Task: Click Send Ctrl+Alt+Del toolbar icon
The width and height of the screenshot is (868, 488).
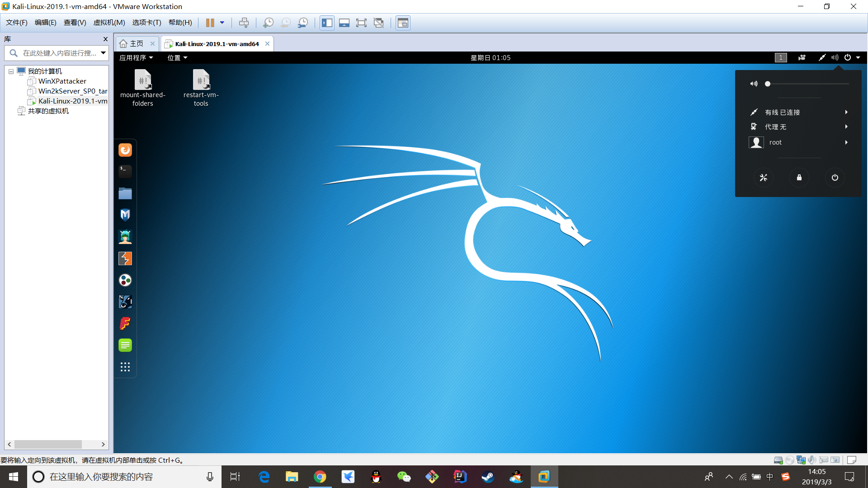Action: click(244, 23)
